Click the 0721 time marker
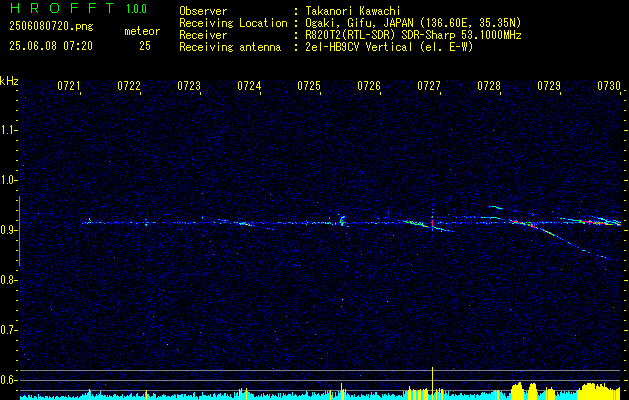This screenshot has width=629, height=400. (x=69, y=86)
